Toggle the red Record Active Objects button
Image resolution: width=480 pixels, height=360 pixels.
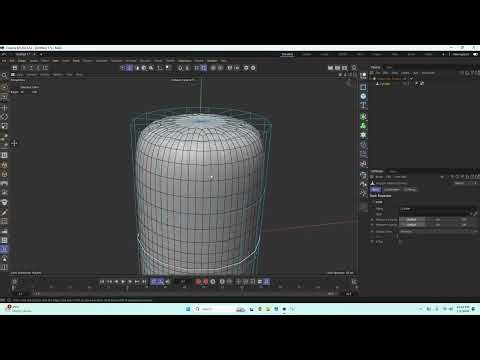point(198,282)
